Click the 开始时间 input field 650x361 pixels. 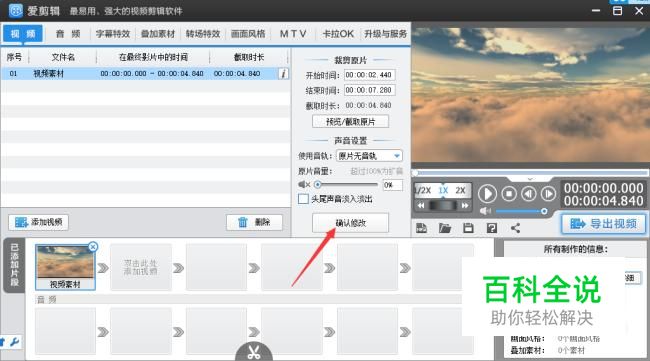click(x=369, y=75)
